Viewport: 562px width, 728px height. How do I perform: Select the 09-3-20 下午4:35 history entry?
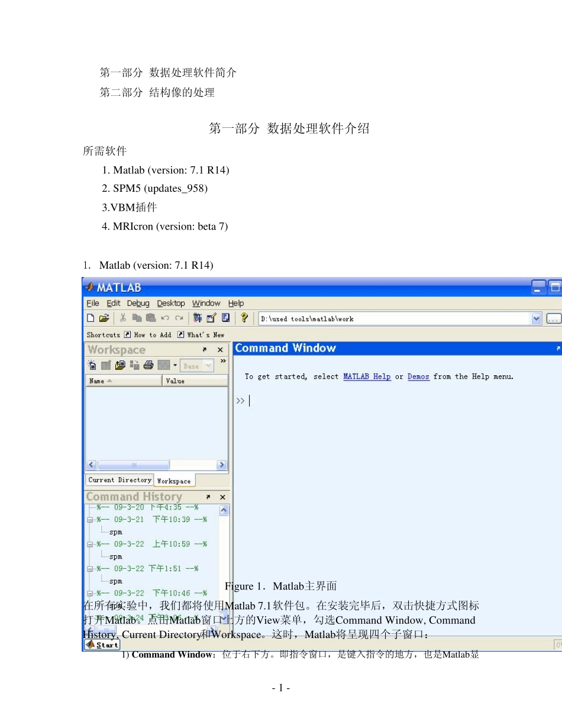click(147, 507)
